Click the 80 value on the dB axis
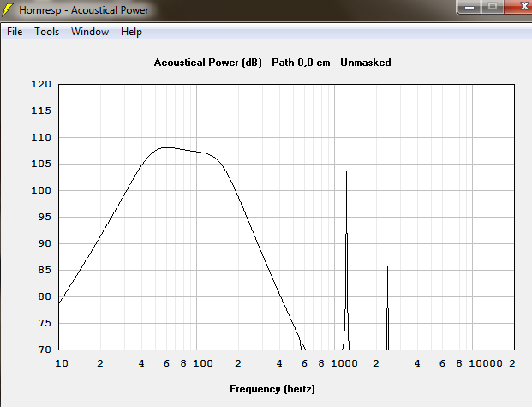Screen dimensions: 532x407 click(x=45, y=296)
